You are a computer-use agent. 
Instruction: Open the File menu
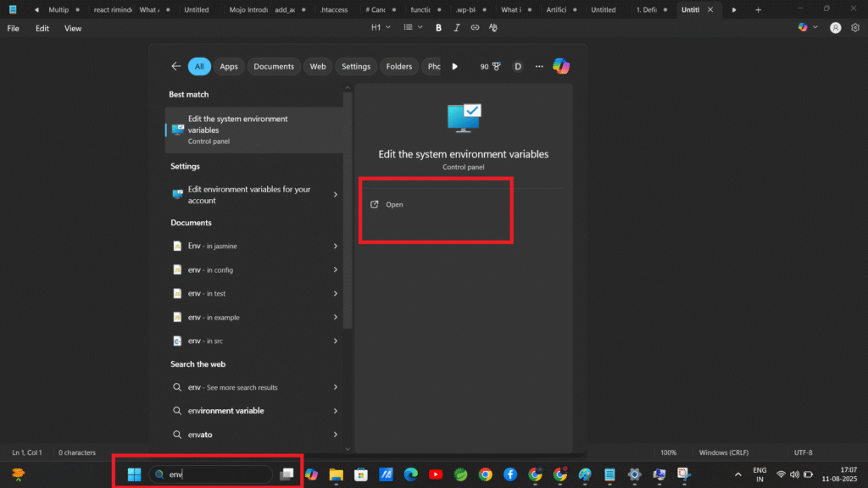[x=14, y=28]
